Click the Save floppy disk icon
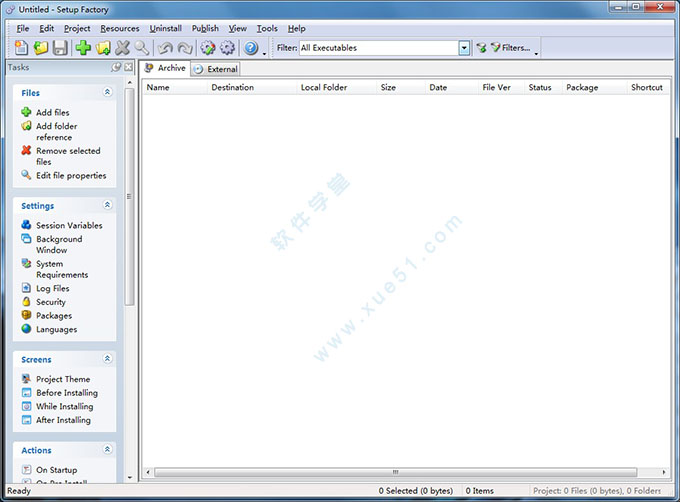Screen dimensions: 680x502 [60, 48]
